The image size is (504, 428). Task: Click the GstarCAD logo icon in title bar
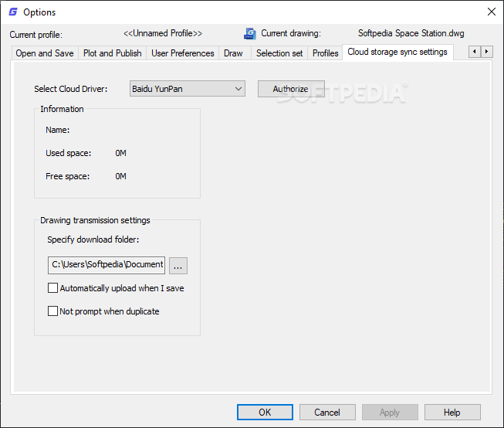pos(13,12)
